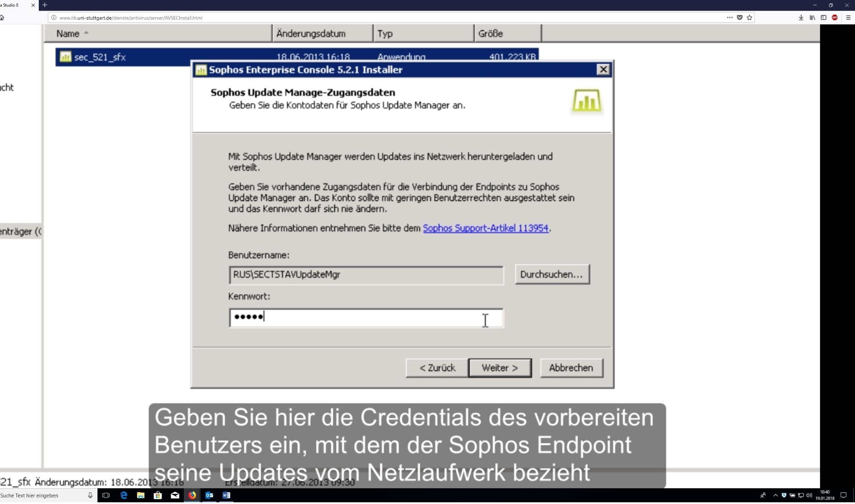The image size is (855, 504).
Task: Open File Explorer from taskbar
Action: point(141,495)
